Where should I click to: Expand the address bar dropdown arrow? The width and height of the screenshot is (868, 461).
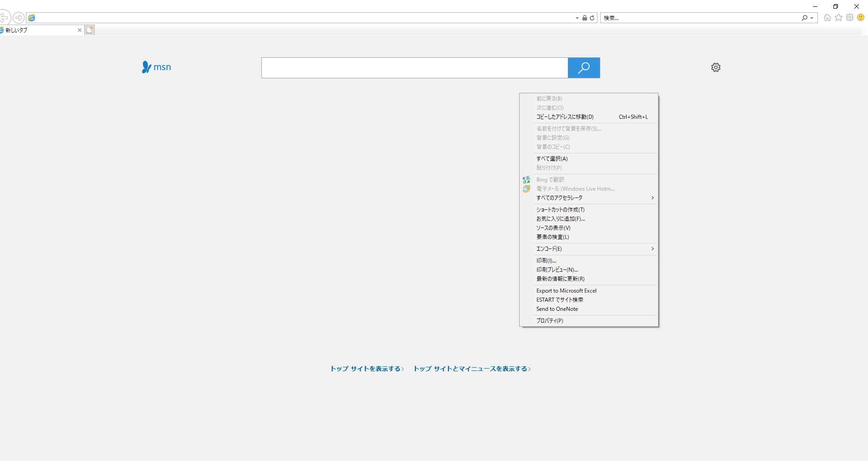[x=577, y=18]
